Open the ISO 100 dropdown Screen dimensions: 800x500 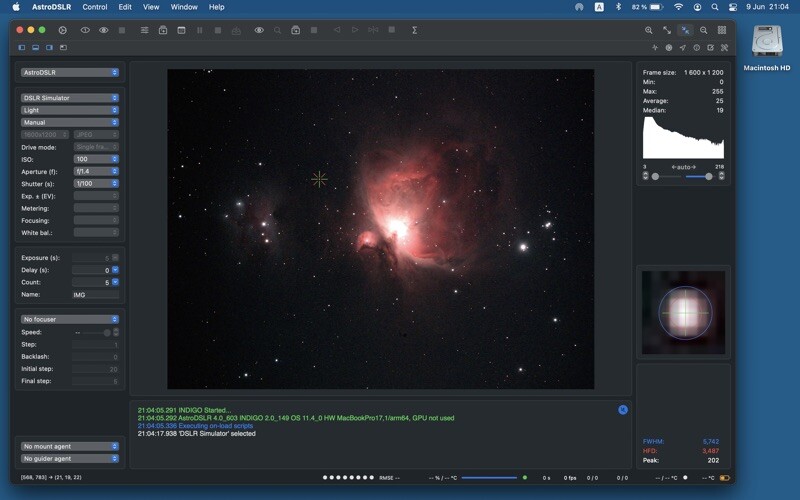[96, 159]
